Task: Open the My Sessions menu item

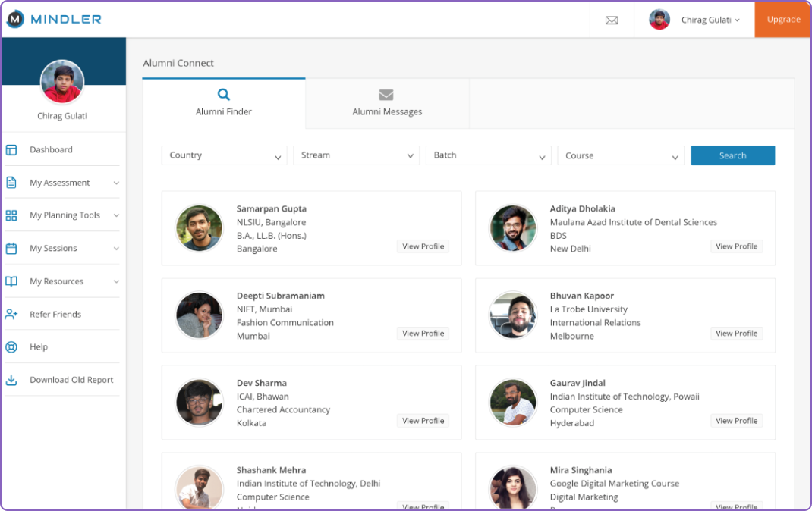Action: coord(53,249)
